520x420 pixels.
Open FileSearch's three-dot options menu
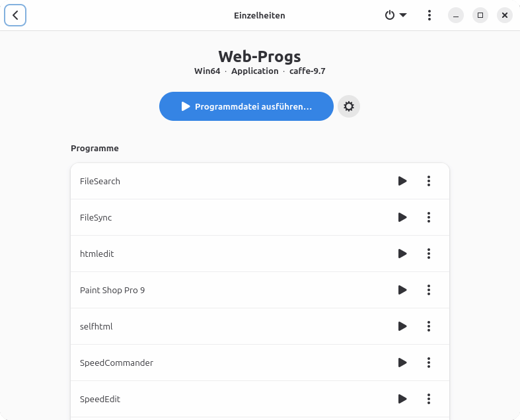click(429, 181)
